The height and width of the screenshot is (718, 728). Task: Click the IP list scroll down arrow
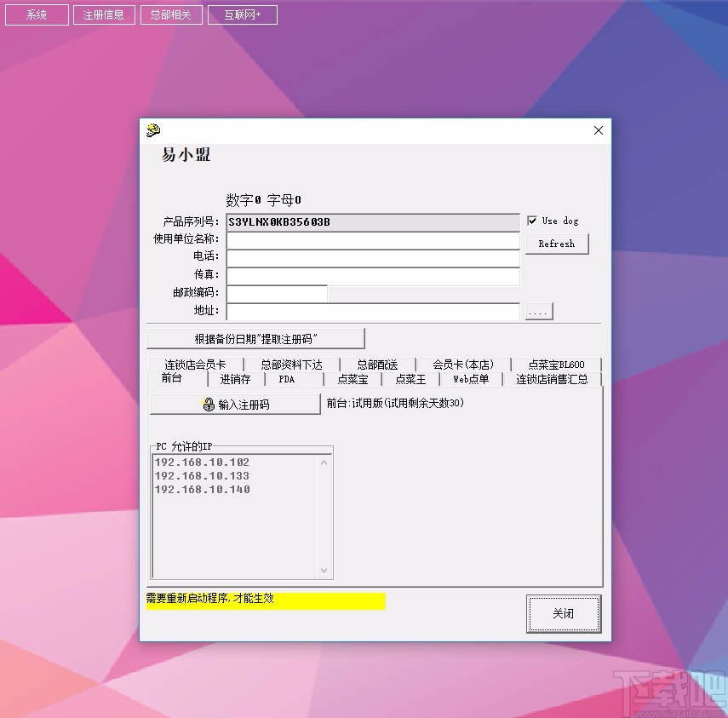point(324,571)
